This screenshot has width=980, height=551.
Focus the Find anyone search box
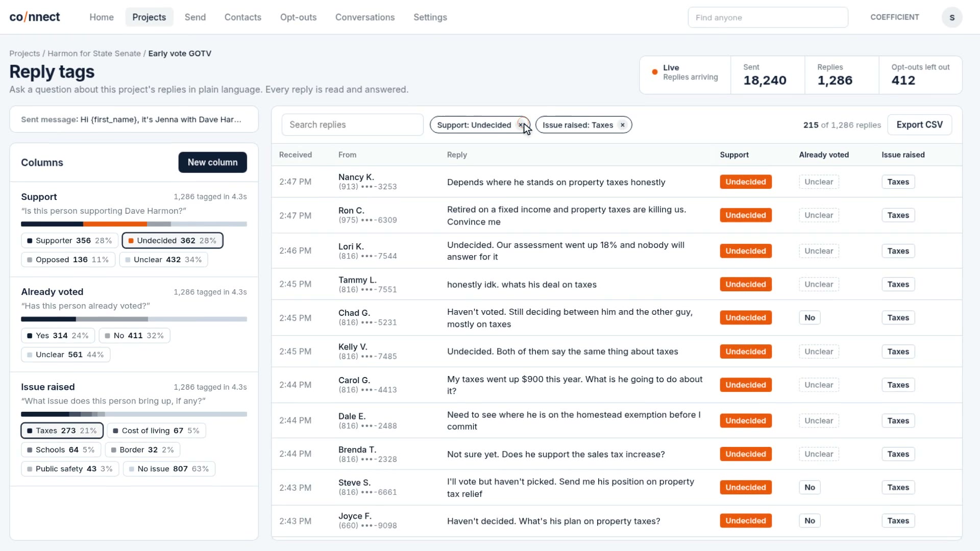click(768, 17)
